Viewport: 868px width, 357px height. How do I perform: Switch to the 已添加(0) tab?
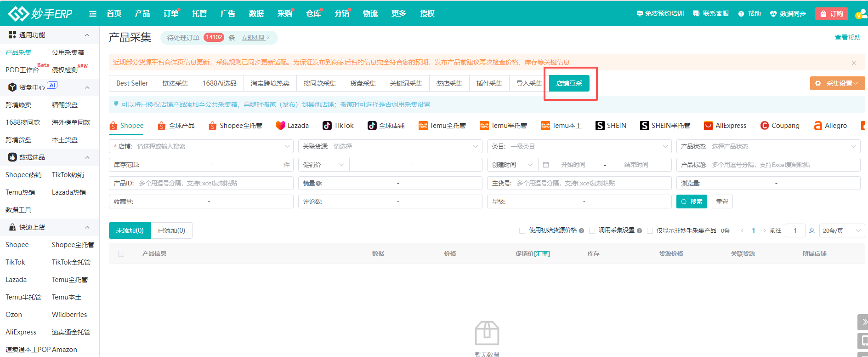(x=171, y=230)
